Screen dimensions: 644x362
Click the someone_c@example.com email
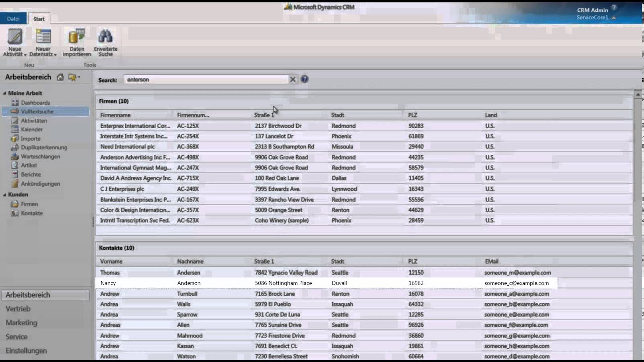pyautogui.click(x=516, y=283)
